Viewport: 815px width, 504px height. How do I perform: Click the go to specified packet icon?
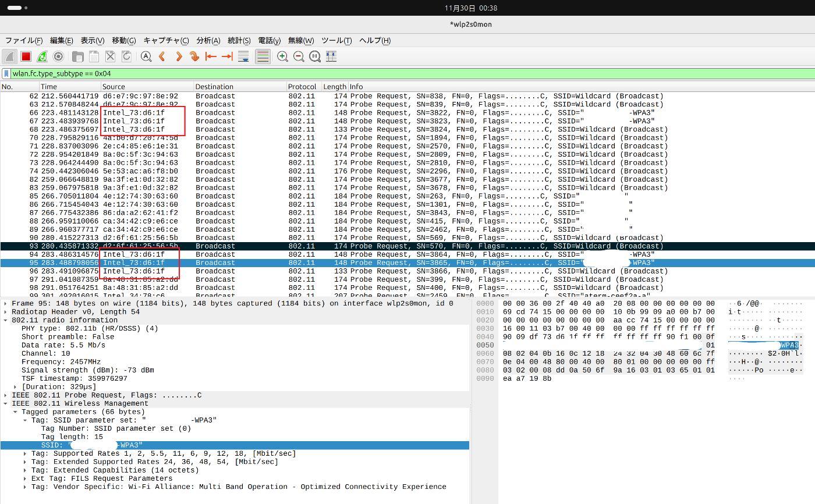point(195,56)
